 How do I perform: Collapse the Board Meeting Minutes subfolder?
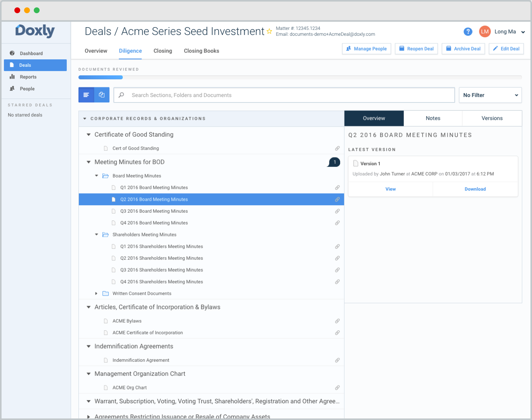97,176
